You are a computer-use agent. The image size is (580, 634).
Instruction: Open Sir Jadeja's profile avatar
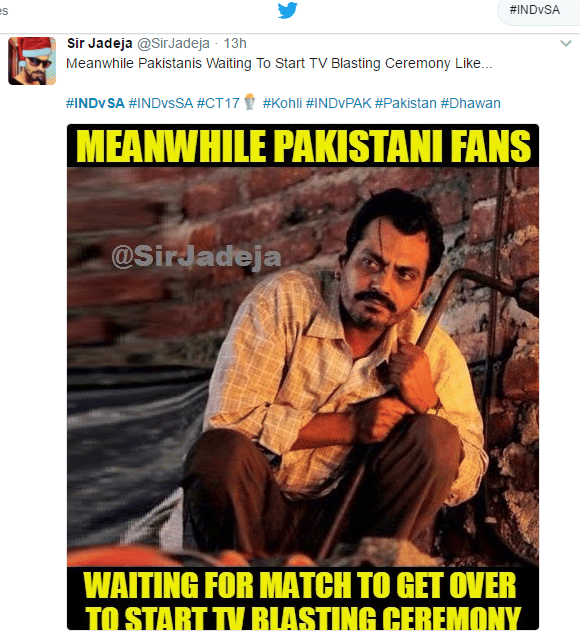coord(32,61)
